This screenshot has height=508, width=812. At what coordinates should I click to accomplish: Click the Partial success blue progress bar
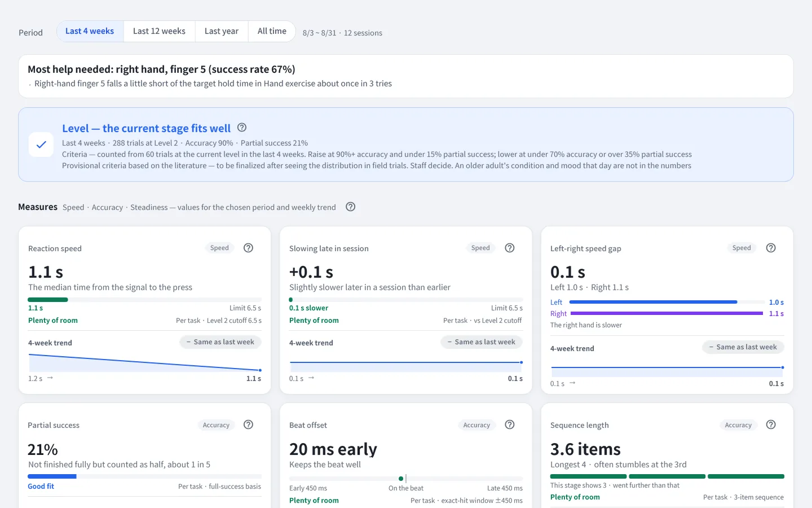point(52,476)
